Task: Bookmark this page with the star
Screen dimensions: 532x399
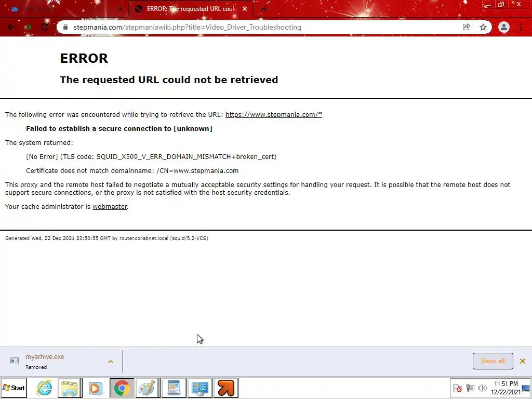Action: [483, 27]
